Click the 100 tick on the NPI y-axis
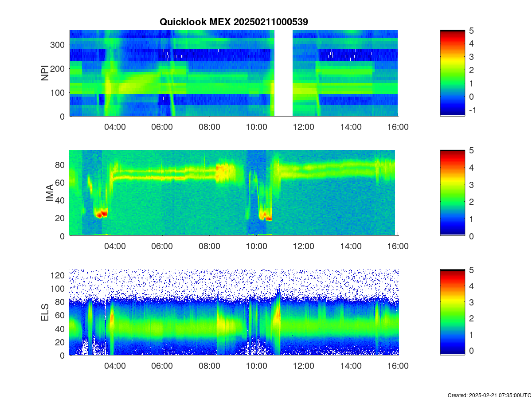The width and height of the screenshot is (532, 399). click(x=58, y=92)
